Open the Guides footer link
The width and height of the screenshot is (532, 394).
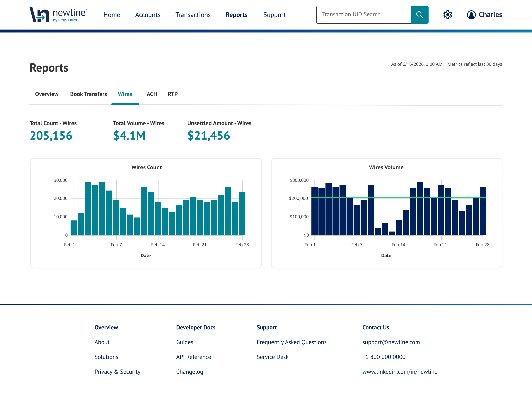185,342
